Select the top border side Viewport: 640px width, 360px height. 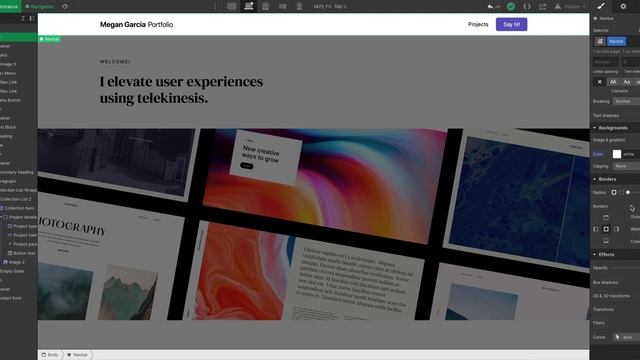click(606, 218)
